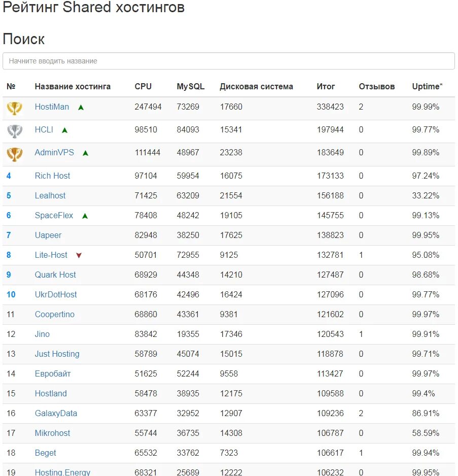Sort table by Отзывов column header
The image size is (458, 476).
pos(377,86)
